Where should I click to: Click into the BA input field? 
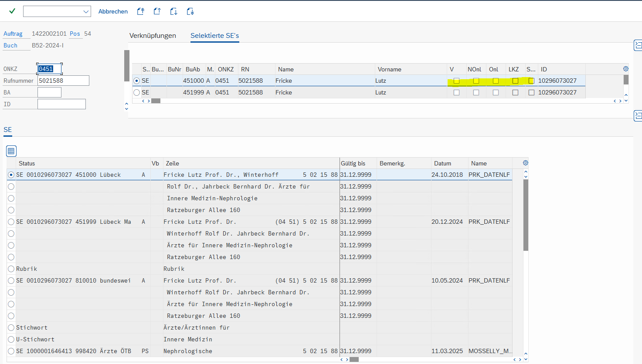tap(49, 92)
